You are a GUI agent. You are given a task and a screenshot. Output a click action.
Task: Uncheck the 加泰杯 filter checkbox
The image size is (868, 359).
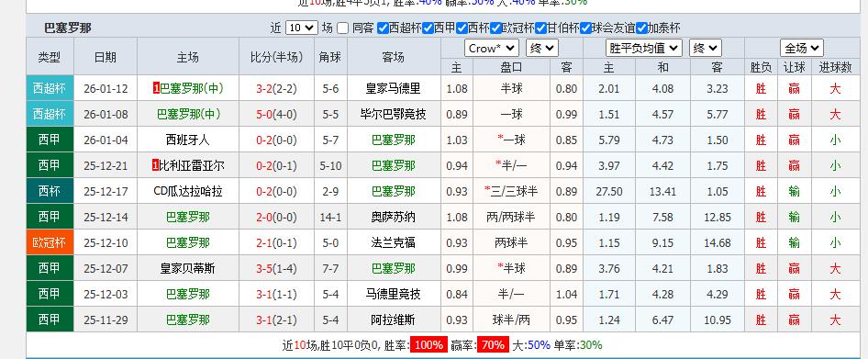point(641,28)
